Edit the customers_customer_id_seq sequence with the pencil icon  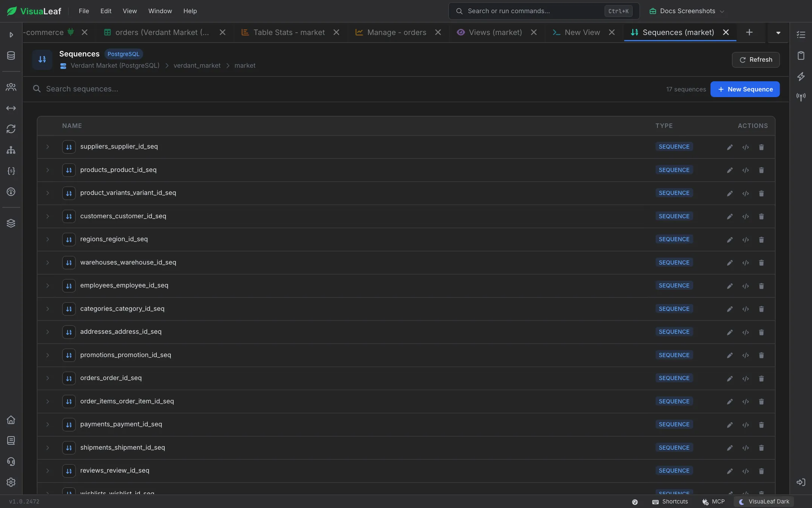coord(730,216)
